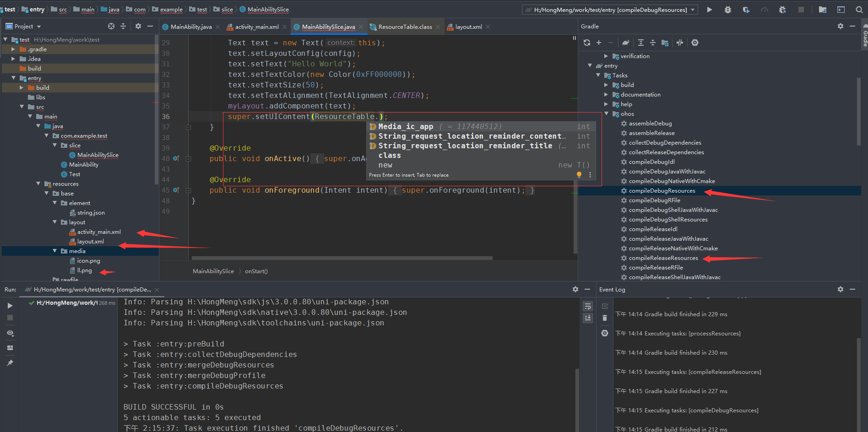The width and height of the screenshot is (868, 432).
Task: Open Gradle panel gear options
Action: 841,26
